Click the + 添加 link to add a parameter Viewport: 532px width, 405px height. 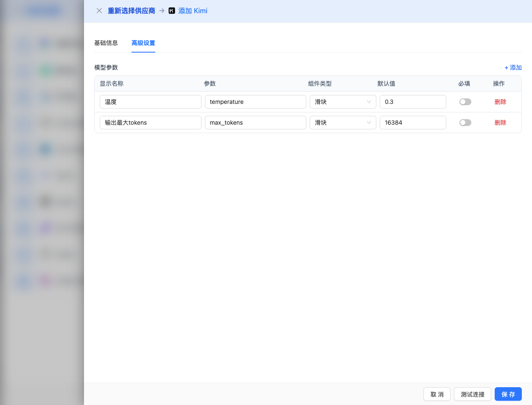[x=513, y=67]
